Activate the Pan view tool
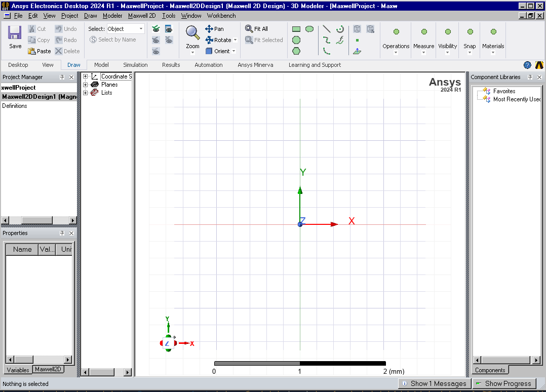546x392 pixels. 214,29
